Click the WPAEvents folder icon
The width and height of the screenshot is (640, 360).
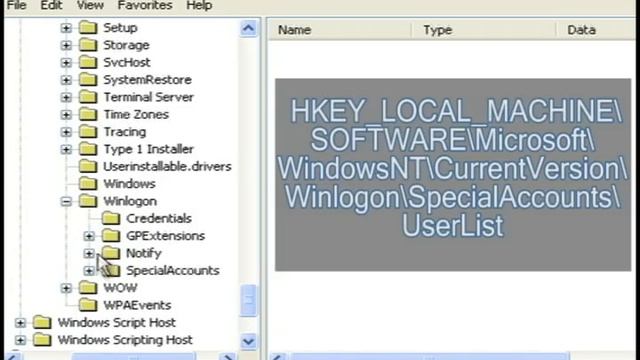(x=88, y=305)
